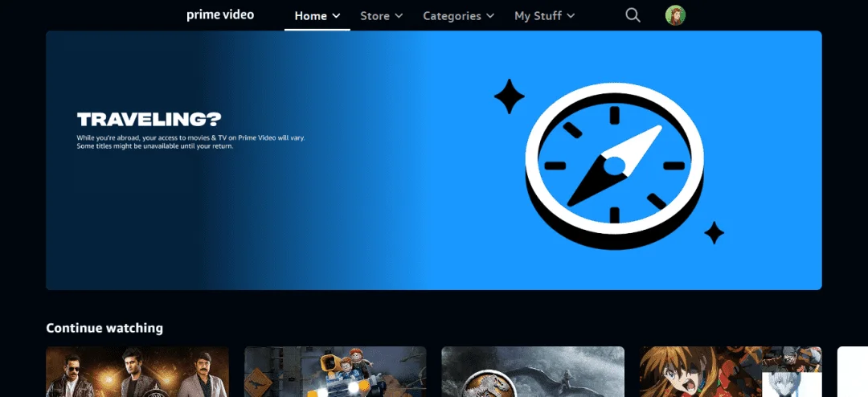The height and width of the screenshot is (397, 868).
Task: Open the search magnifier icon
Action: (633, 15)
